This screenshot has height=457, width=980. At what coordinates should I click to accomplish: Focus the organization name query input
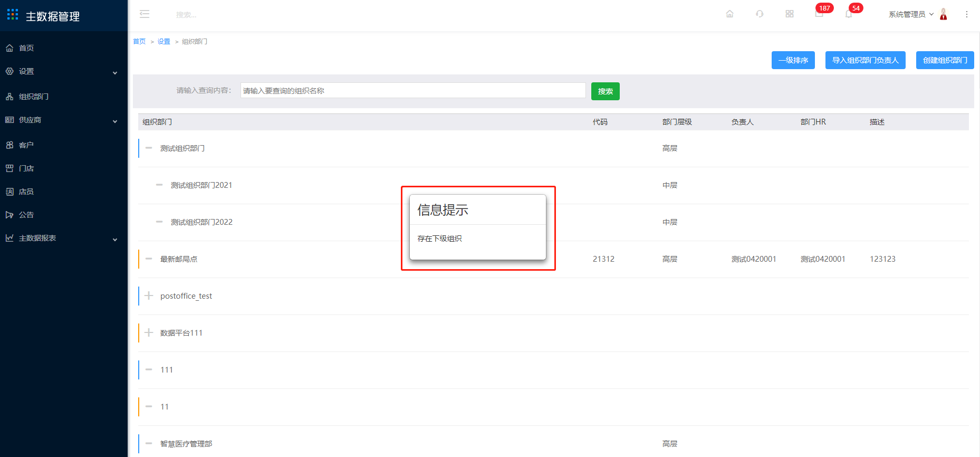click(413, 90)
